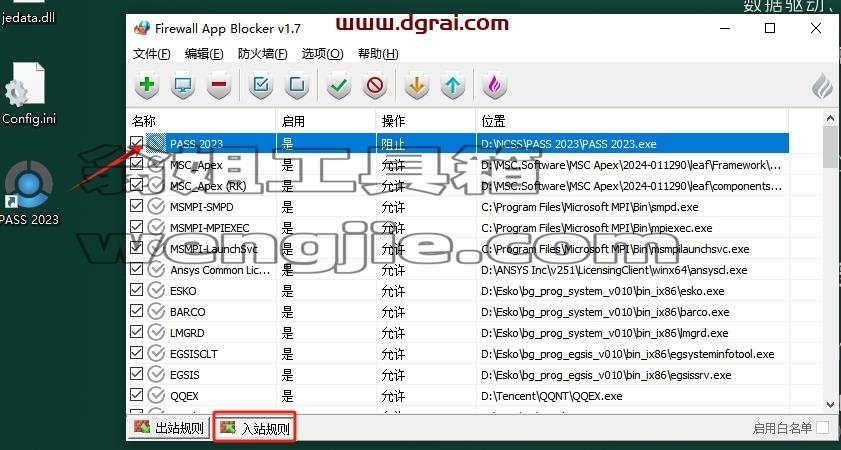Select the Config.ini desktop file icon

[28, 94]
